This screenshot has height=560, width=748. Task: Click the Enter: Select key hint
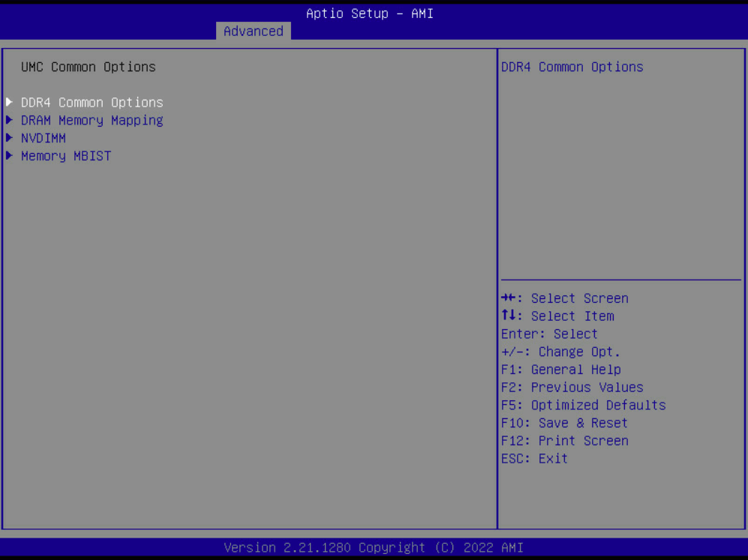click(x=549, y=334)
